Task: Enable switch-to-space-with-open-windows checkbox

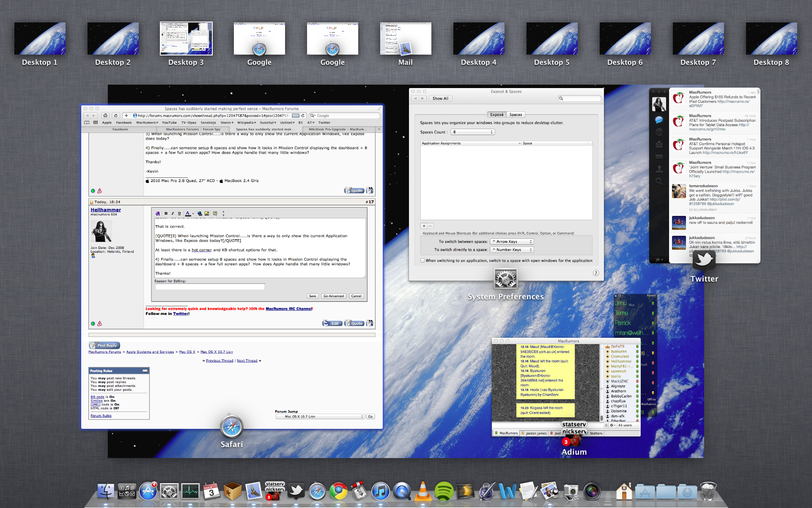Action: click(x=422, y=261)
